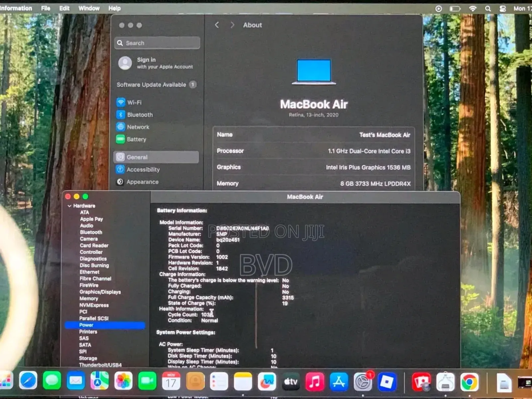Open the File menu

46,8
